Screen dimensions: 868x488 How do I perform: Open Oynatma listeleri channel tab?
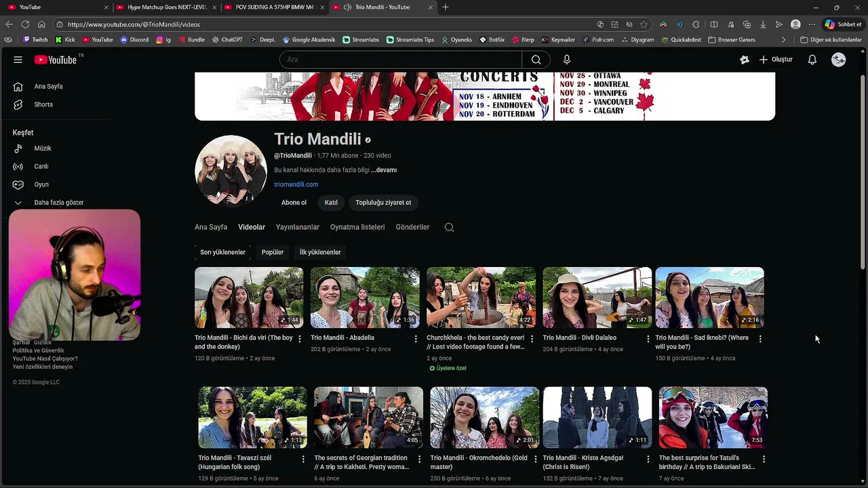[357, 227]
